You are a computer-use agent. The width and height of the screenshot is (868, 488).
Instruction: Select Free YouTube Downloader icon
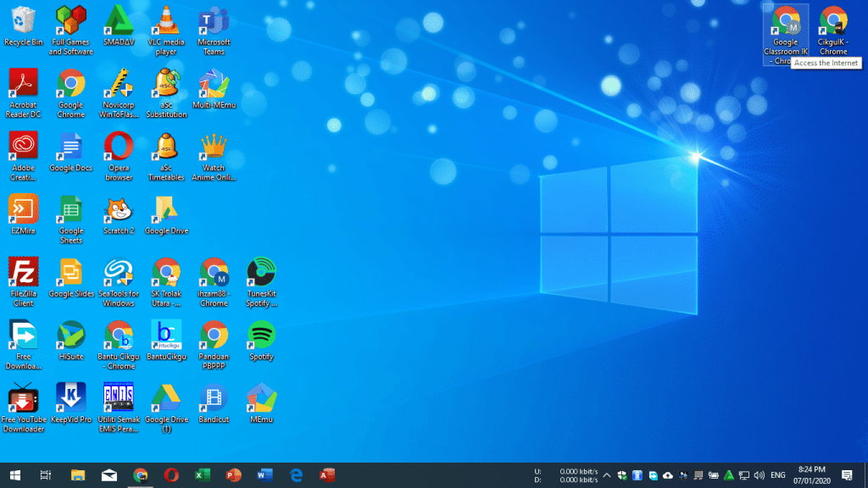(x=23, y=409)
